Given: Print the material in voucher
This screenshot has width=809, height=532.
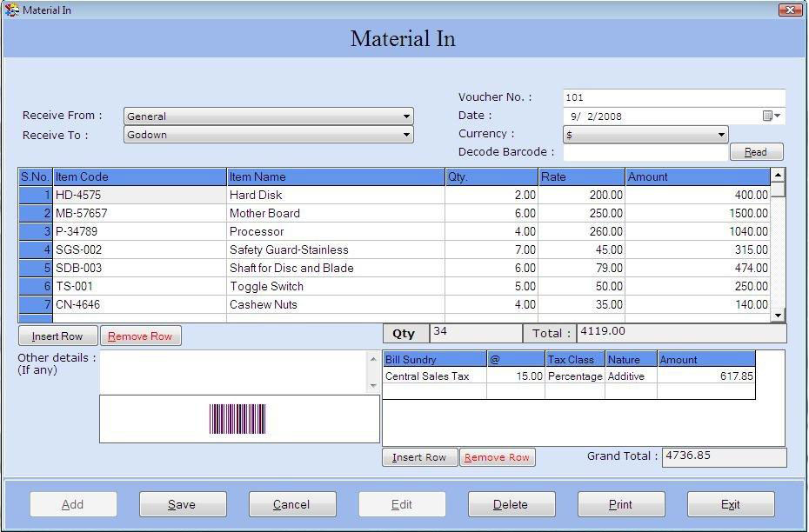Looking at the screenshot, I should pyautogui.click(x=621, y=503).
